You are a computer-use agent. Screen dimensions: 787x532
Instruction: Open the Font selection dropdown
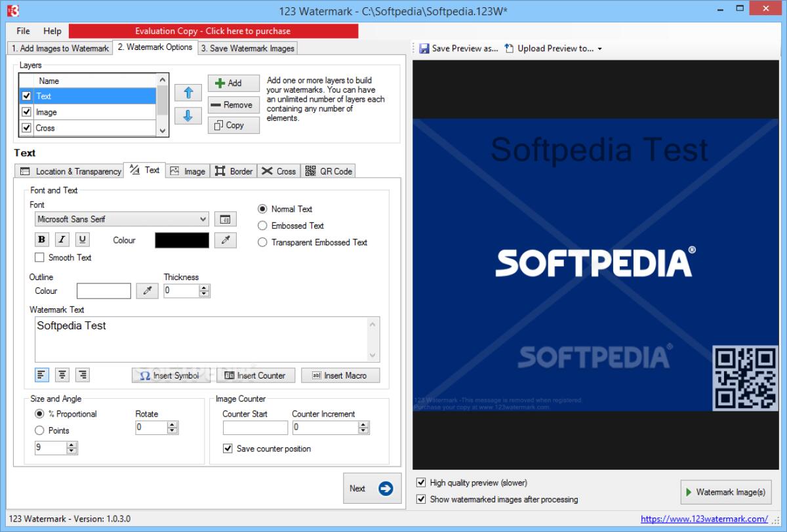(x=202, y=218)
